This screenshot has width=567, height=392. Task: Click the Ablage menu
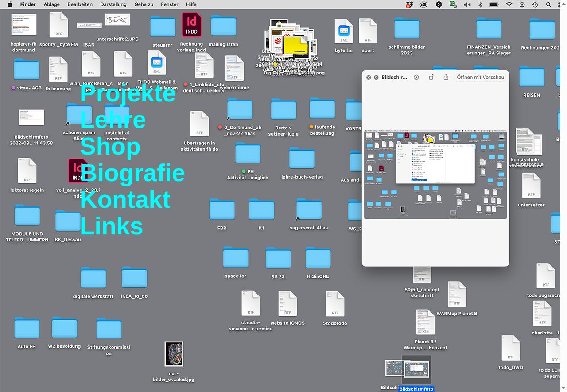pyautogui.click(x=52, y=4)
